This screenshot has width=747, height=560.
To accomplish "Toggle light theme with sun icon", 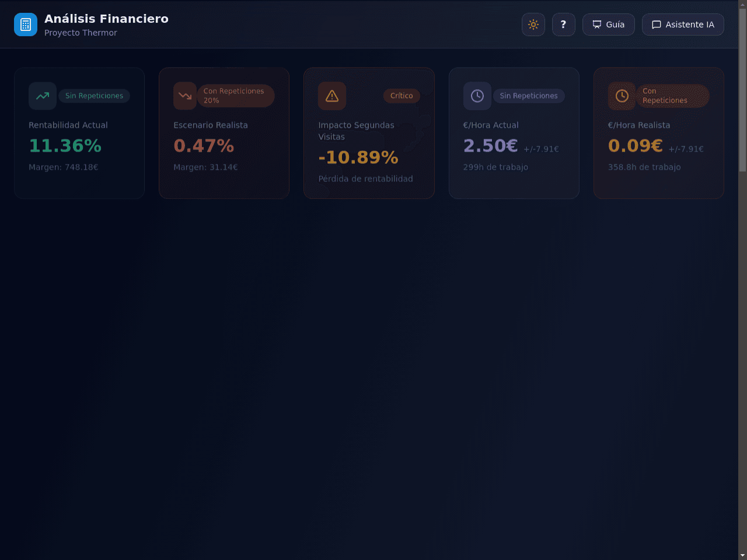I will [533, 24].
